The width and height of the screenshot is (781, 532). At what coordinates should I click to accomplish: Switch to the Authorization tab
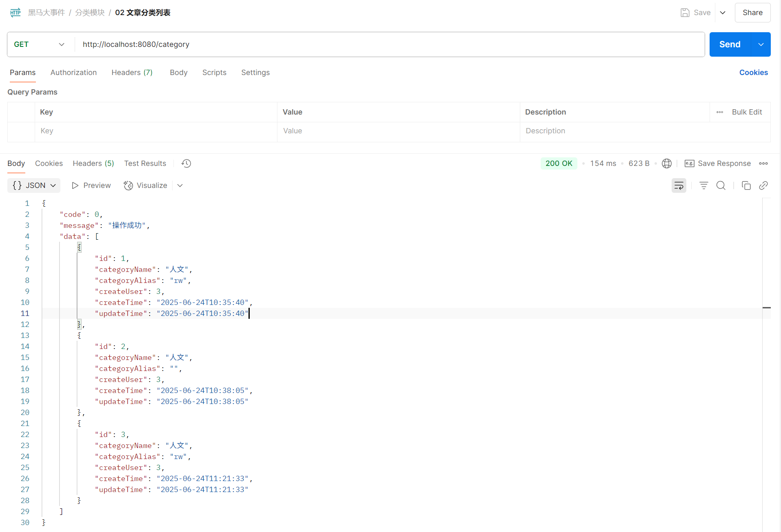[73, 73]
